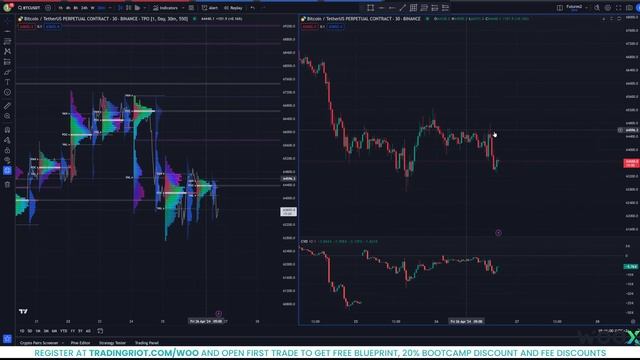Select the W weekly timeframe

pyautogui.click(x=93, y=8)
